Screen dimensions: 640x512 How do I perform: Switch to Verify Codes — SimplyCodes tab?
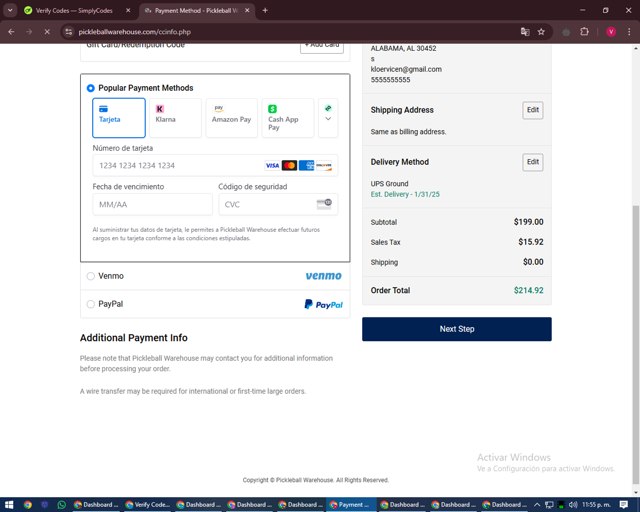pyautogui.click(x=74, y=11)
